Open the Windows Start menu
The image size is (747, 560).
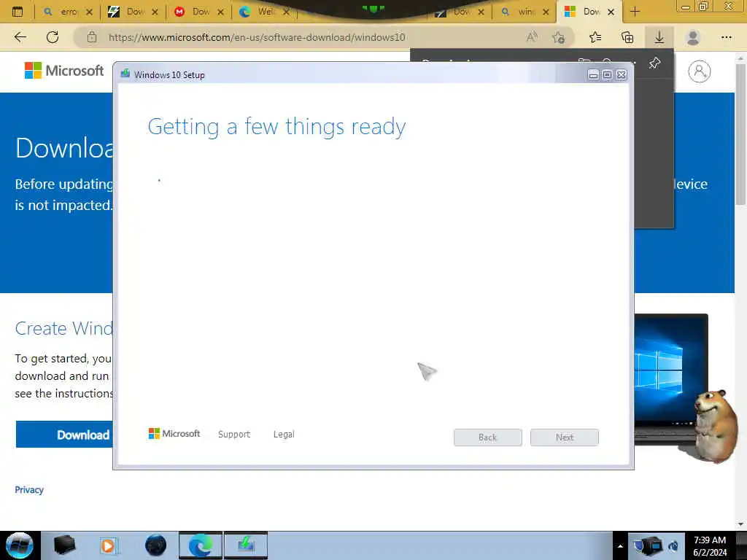pos(19,545)
